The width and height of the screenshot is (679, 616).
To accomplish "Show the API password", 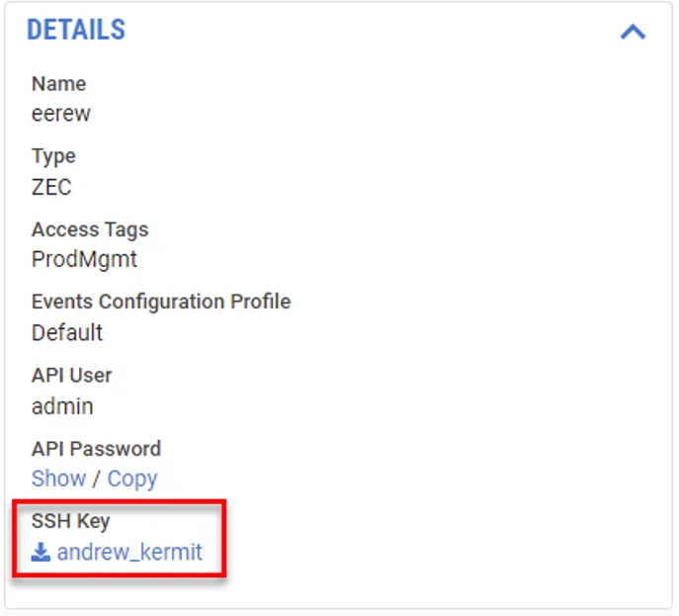I will 59,479.
